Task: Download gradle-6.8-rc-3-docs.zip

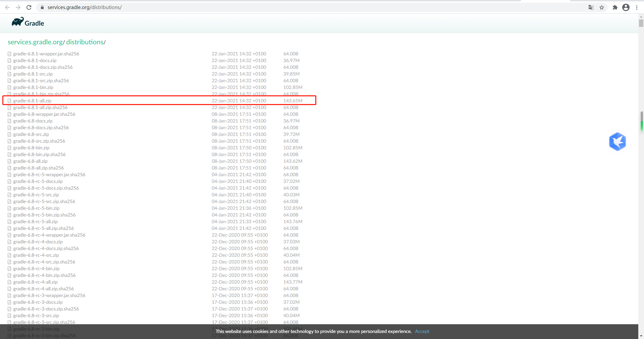Action: coord(38,302)
